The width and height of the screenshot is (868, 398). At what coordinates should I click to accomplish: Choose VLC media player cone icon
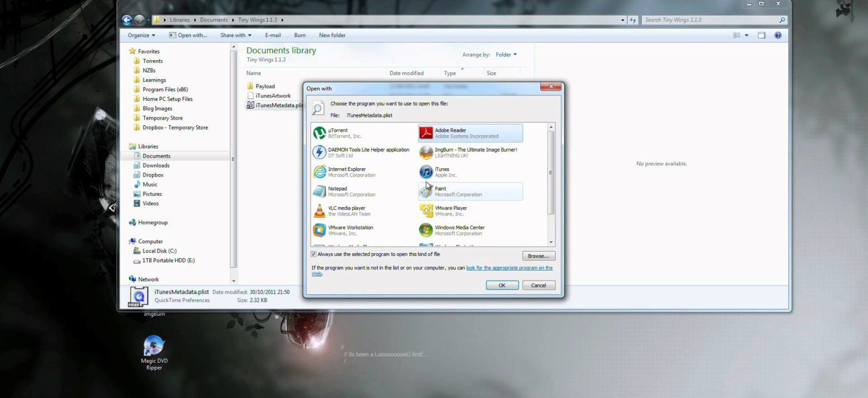tap(319, 211)
